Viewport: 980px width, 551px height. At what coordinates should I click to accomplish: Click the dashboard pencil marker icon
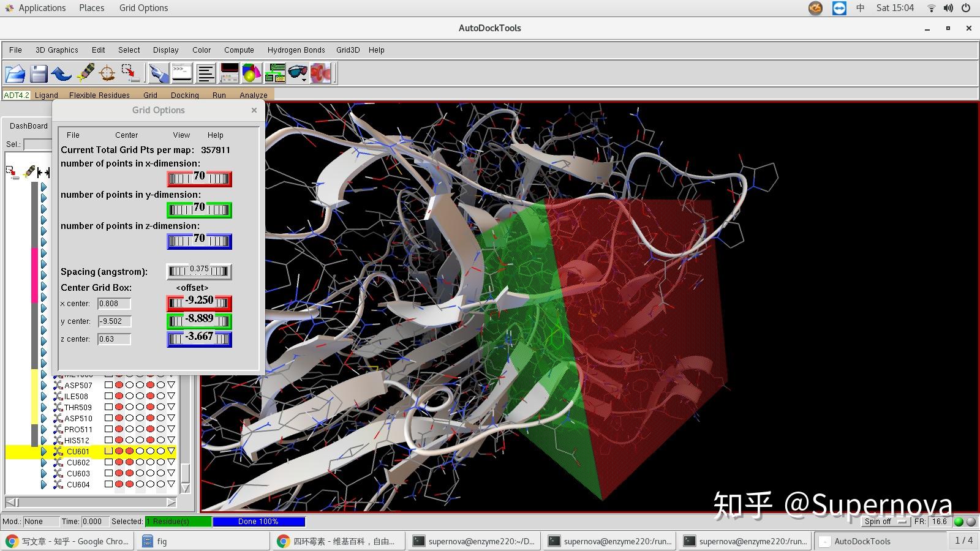click(x=29, y=173)
